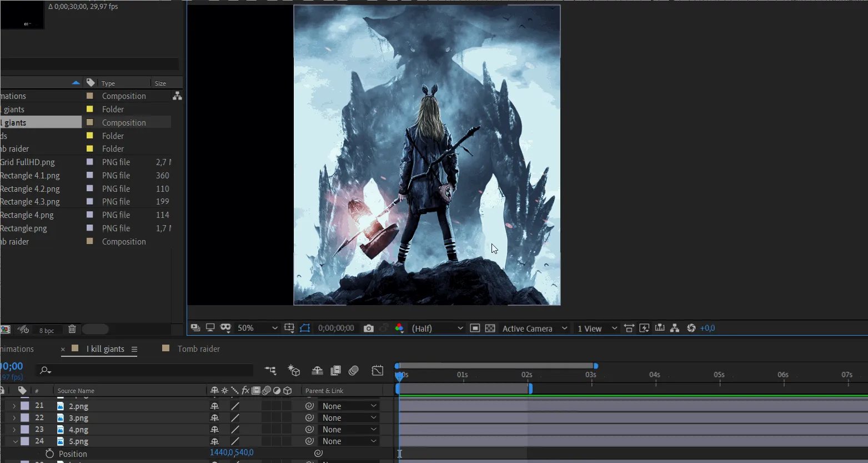Click parent pick whip for 4.png

pyautogui.click(x=309, y=430)
